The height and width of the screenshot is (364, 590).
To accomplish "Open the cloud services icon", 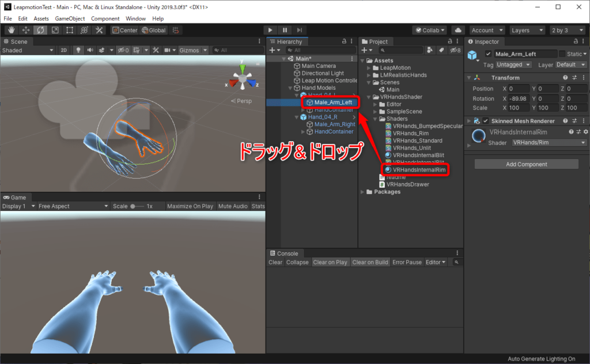I will click(458, 30).
